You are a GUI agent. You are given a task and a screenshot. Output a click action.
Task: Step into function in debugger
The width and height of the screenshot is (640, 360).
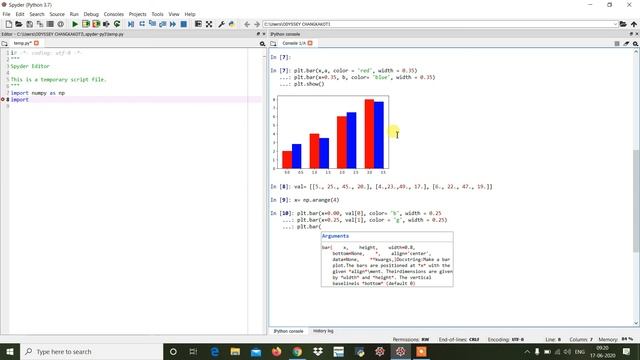click(152, 24)
